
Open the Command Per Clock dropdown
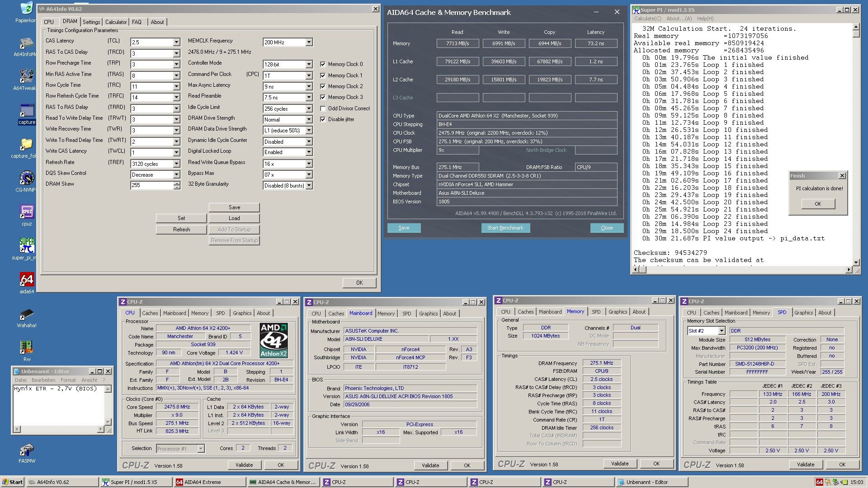point(309,75)
